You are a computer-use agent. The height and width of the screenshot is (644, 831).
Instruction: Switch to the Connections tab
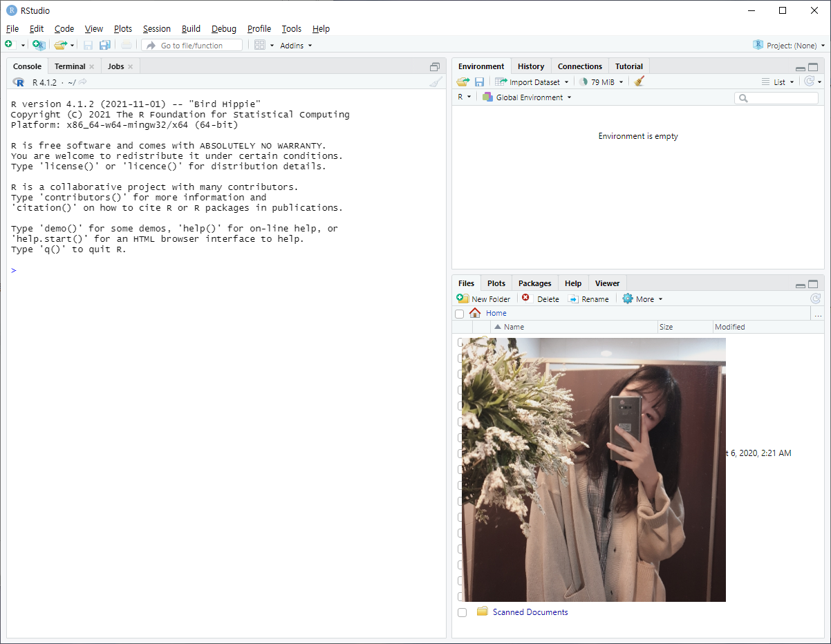(580, 67)
